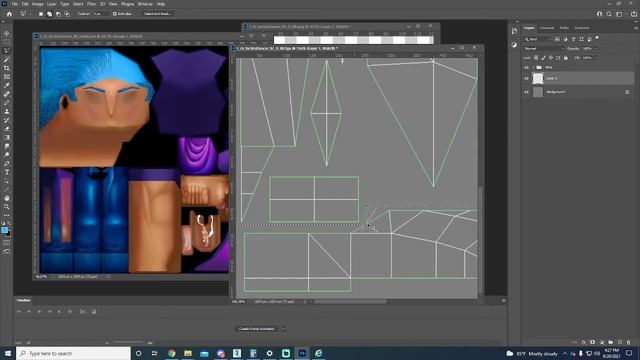Select the Move tool
640x360 pixels.
[x=7, y=33]
